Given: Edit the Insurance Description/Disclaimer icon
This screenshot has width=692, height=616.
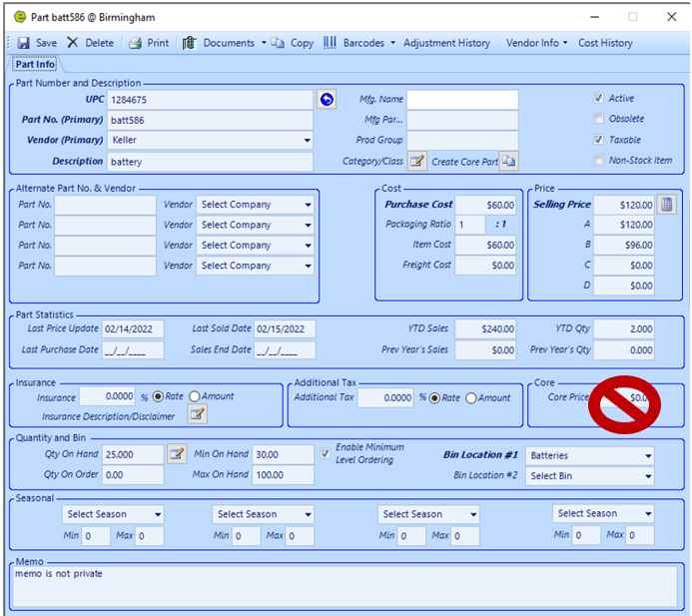Looking at the screenshot, I should pos(197,415).
